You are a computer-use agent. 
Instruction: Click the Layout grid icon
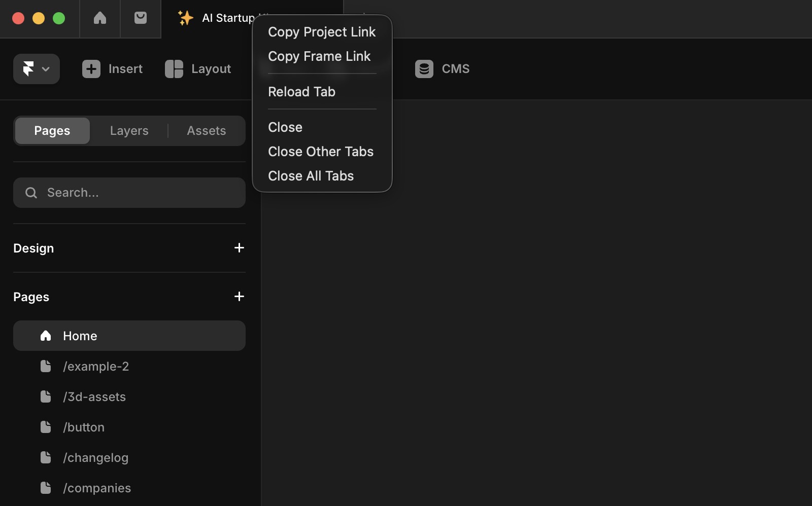[x=174, y=69]
